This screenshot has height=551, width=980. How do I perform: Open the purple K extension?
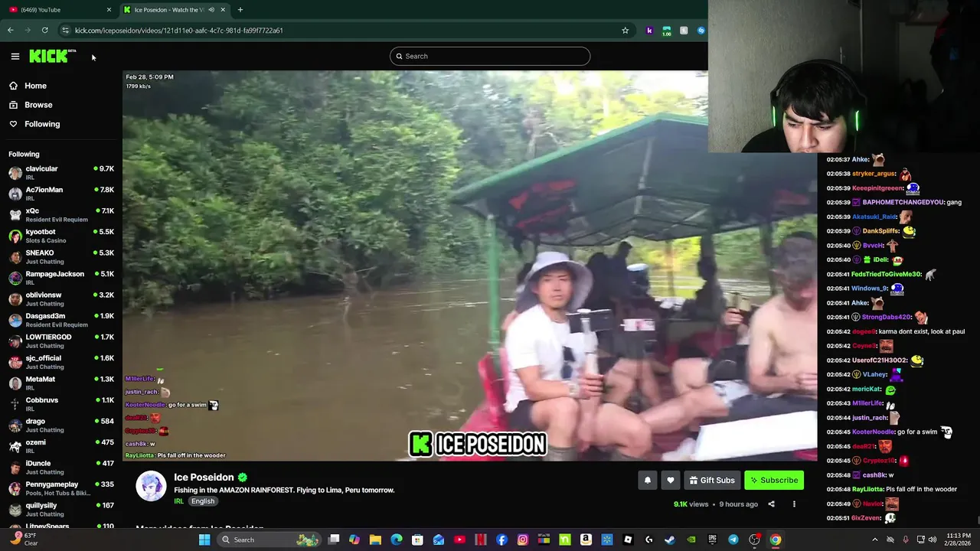(x=649, y=31)
